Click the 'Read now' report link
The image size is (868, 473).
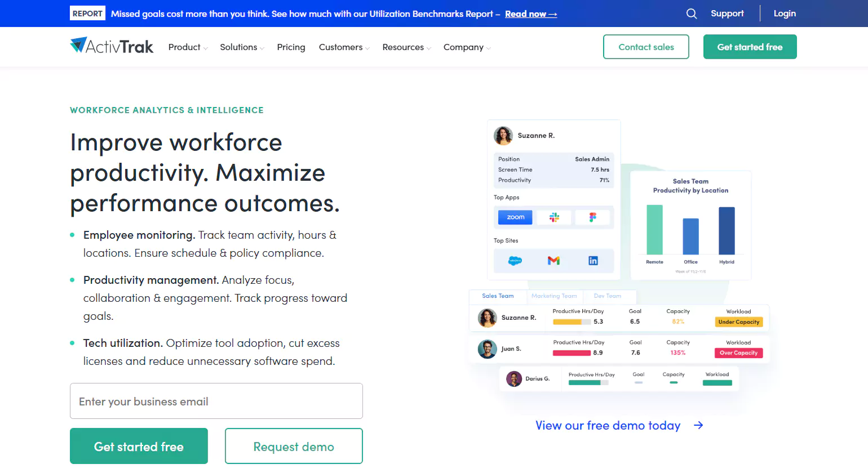coord(530,14)
